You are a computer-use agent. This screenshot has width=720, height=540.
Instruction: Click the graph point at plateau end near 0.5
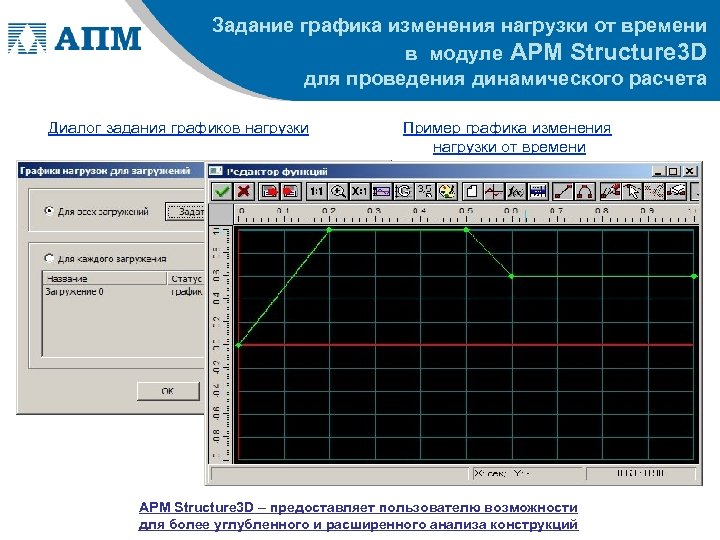click(466, 230)
